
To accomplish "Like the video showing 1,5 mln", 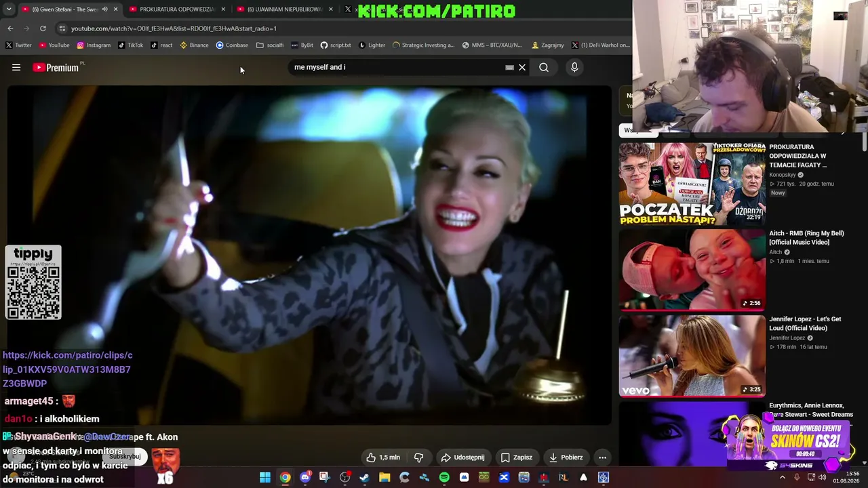I will [x=383, y=457].
